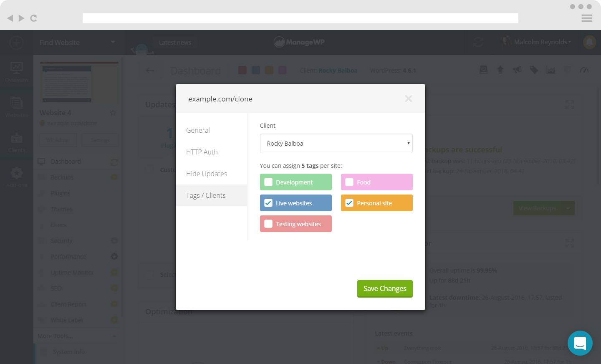Open the Latest news link

[x=175, y=42]
